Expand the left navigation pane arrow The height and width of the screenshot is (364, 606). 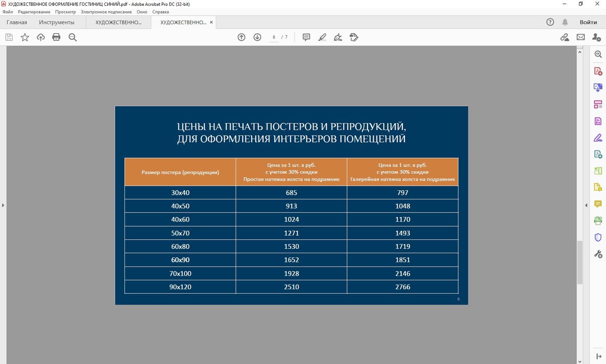click(3, 205)
